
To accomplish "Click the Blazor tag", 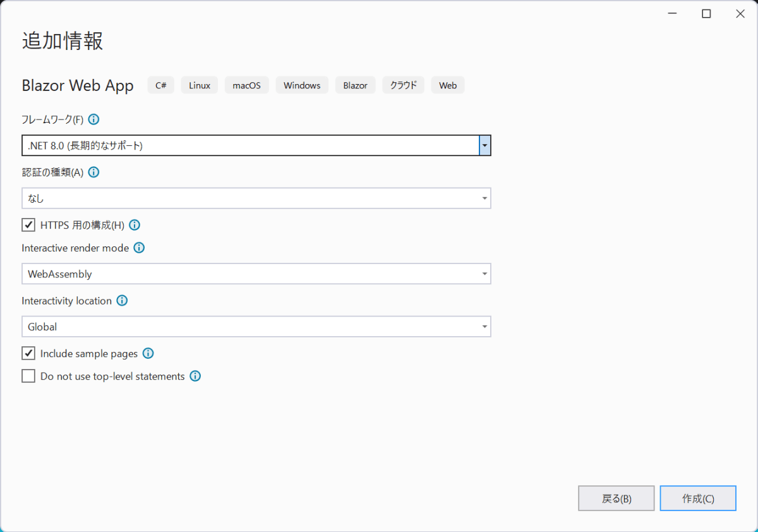I will [356, 85].
